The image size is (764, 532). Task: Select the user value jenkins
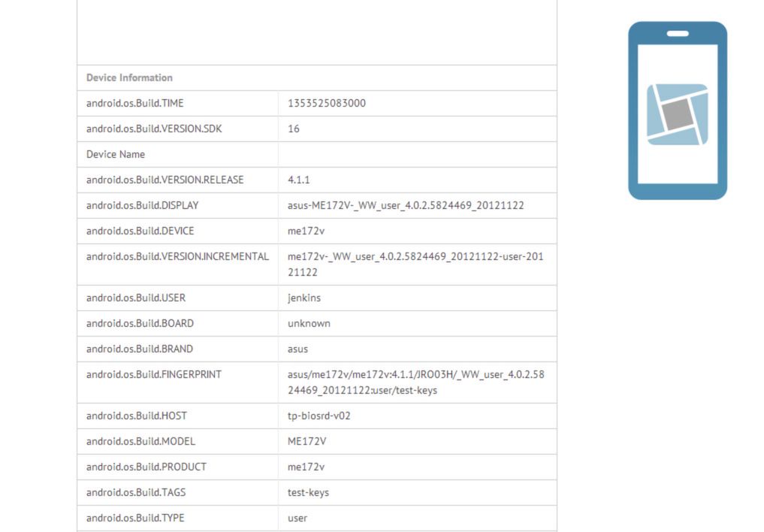304,298
